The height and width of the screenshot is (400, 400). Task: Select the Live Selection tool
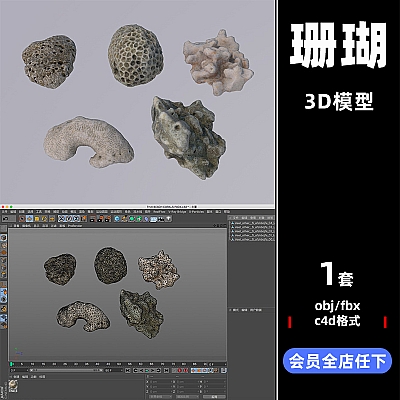[22, 219]
